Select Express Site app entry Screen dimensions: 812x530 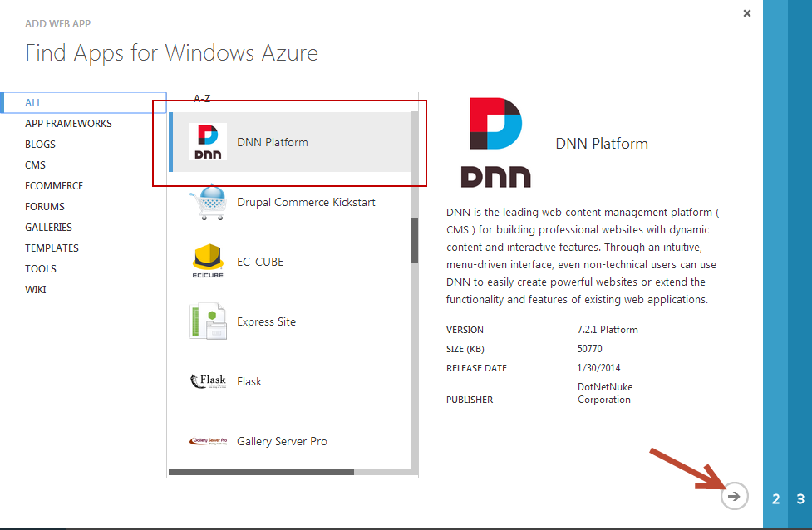[x=290, y=321]
